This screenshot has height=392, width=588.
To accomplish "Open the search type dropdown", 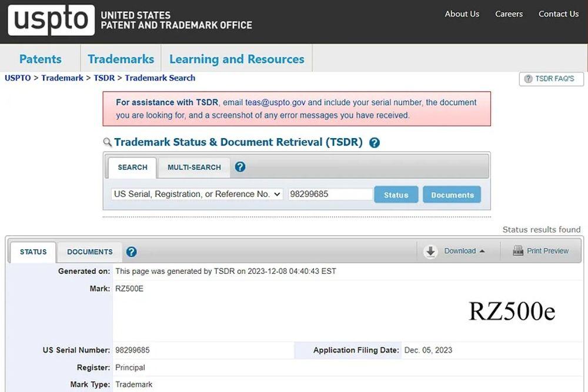I will (197, 194).
